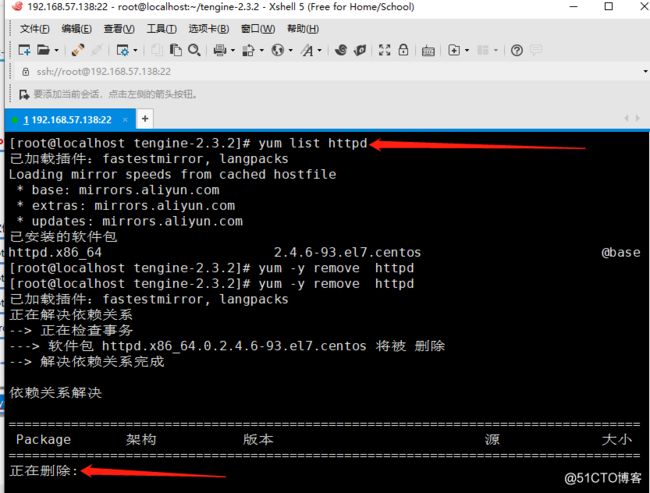This screenshot has height=493, width=650.
Task: Open the 查看(V) menu
Action: pyautogui.click(x=119, y=29)
